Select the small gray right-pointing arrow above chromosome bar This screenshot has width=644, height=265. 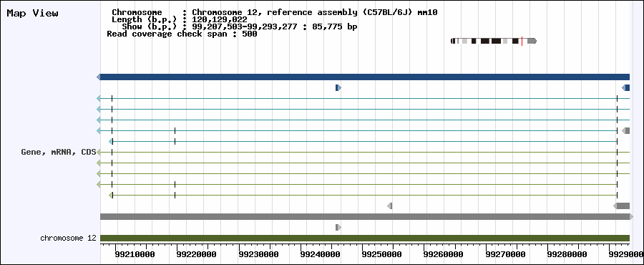click(338, 227)
